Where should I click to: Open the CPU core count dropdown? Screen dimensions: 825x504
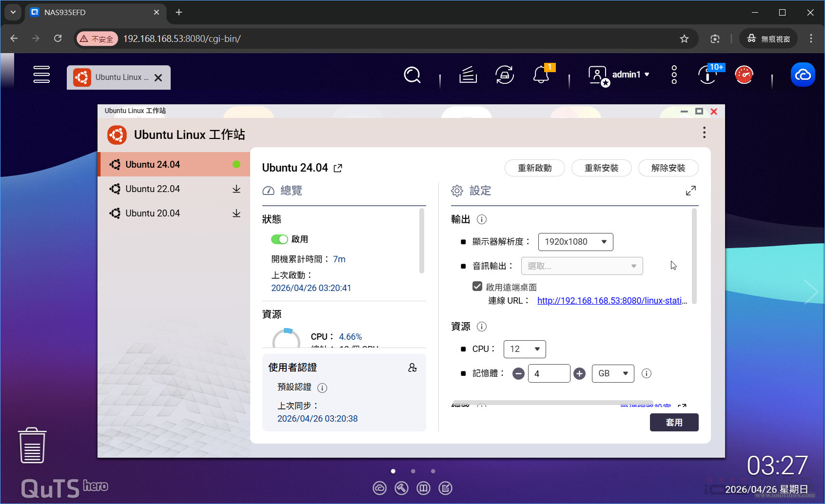tap(524, 349)
